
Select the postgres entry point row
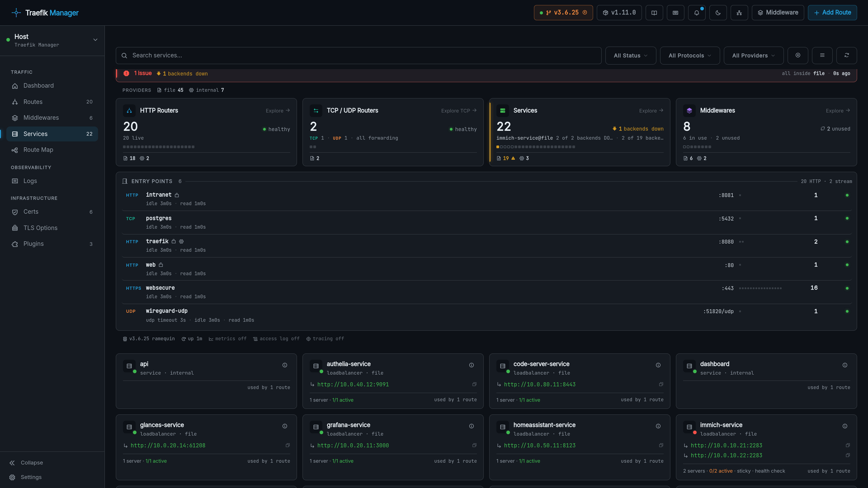486,223
